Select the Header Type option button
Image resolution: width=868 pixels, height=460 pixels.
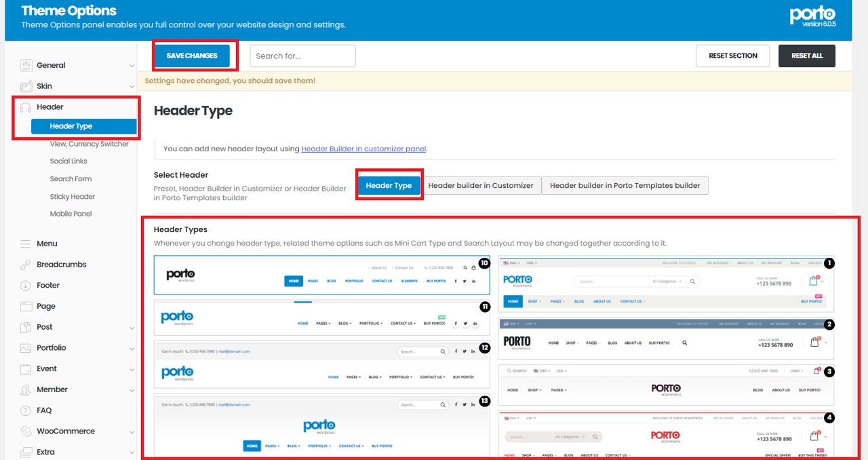[389, 185]
